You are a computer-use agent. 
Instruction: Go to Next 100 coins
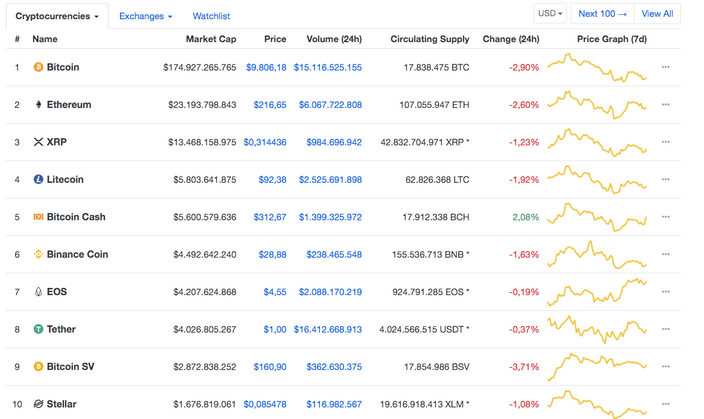click(x=602, y=14)
